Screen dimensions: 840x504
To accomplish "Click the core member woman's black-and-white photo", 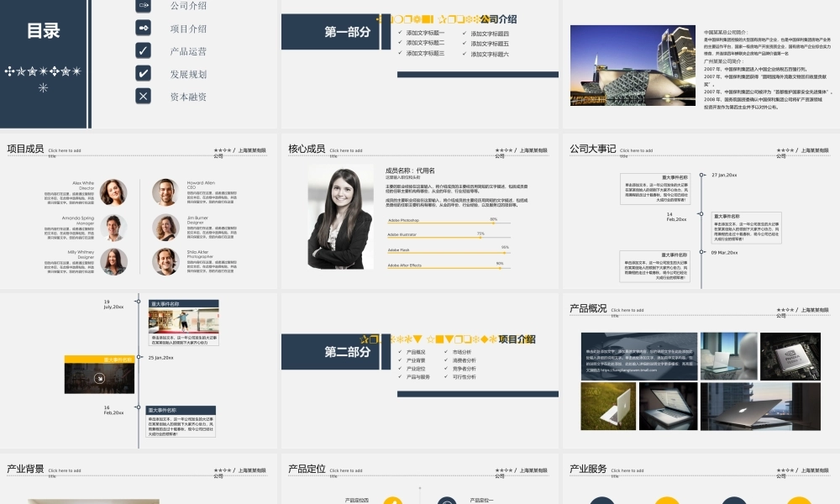I will pyautogui.click(x=341, y=217).
